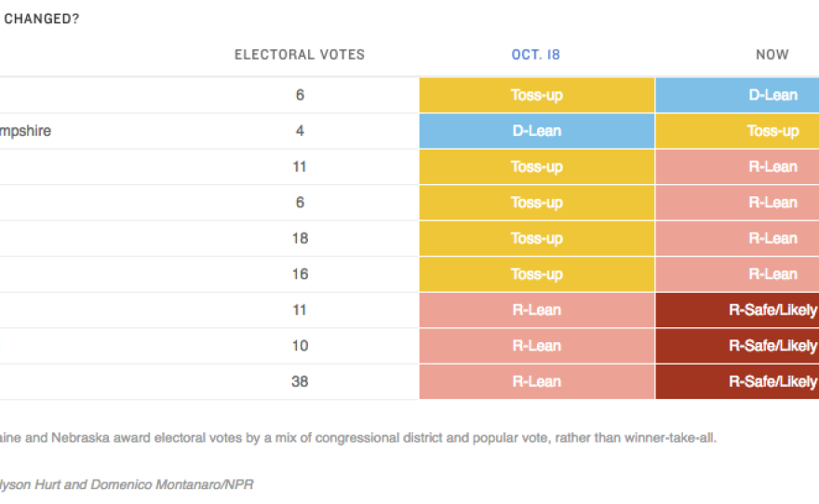This screenshot has height=504, width=819.
Task: Select the New Hampshire row's yellow Toss-up cell
Action: pyautogui.click(x=737, y=131)
